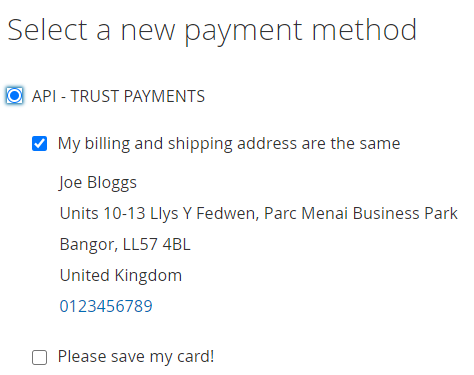Viewport: 474px width, 375px height.
Task: Click the "Select a new payment method" heading
Action: [x=212, y=31]
